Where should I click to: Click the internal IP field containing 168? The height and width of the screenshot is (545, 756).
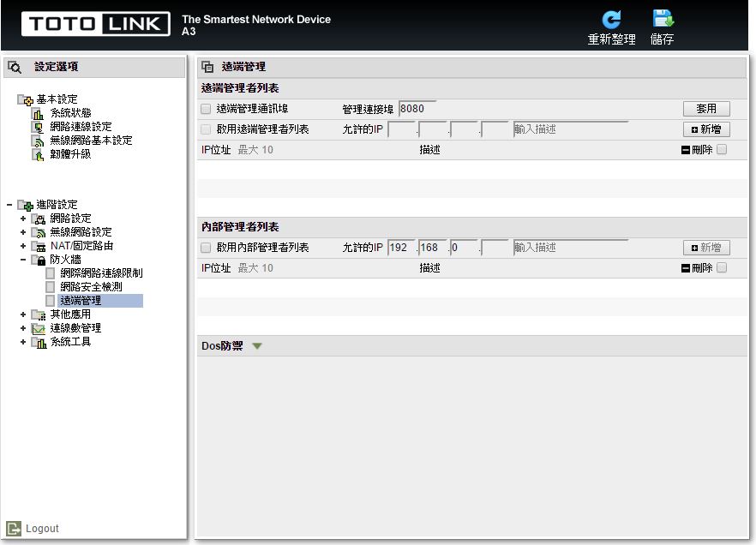[x=433, y=248]
